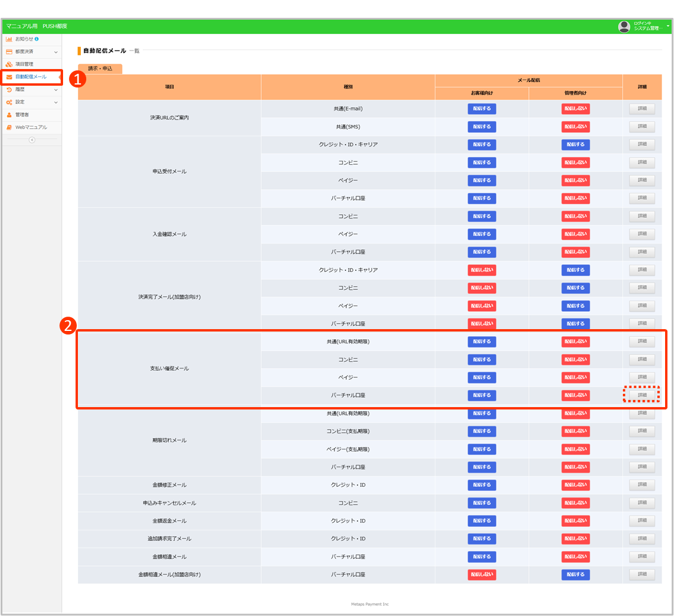Select the 請求・申込 tab
This screenshot has width=674, height=616.
[100, 69]
